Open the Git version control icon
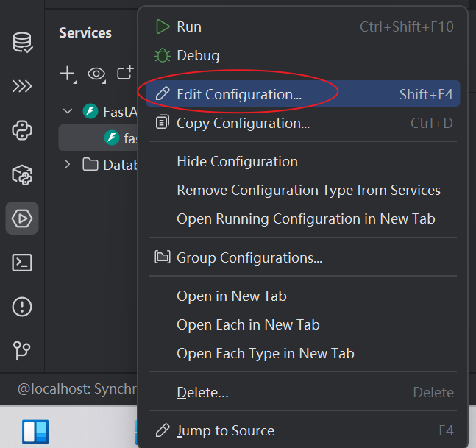The height and width of the screenshot is (448, 476). click(x=22, y=351)
